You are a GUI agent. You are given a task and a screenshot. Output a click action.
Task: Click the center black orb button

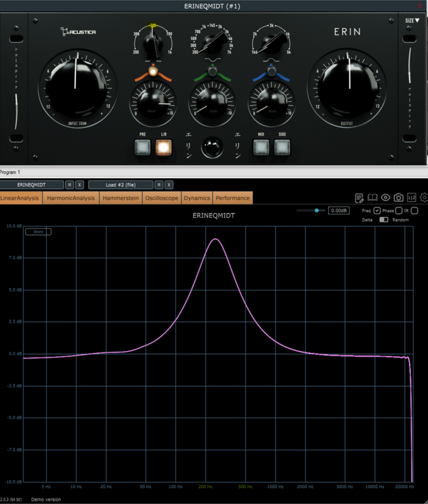point(212,147)
